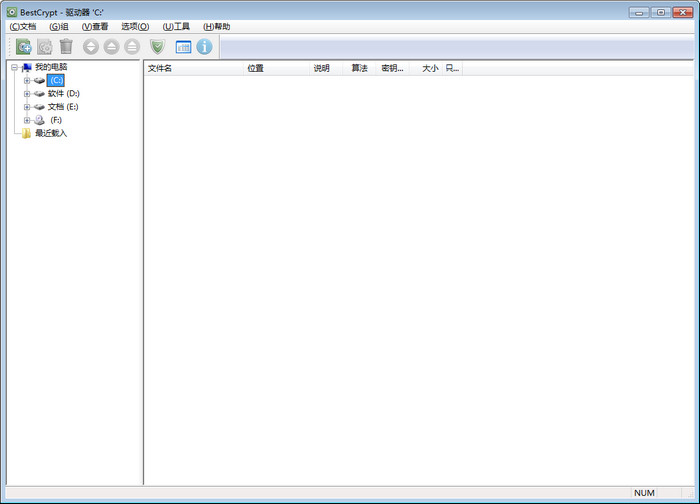The image size is (700, 504).
Task: Collapse the 我的电脑 tree node
Action: [14, 67]
